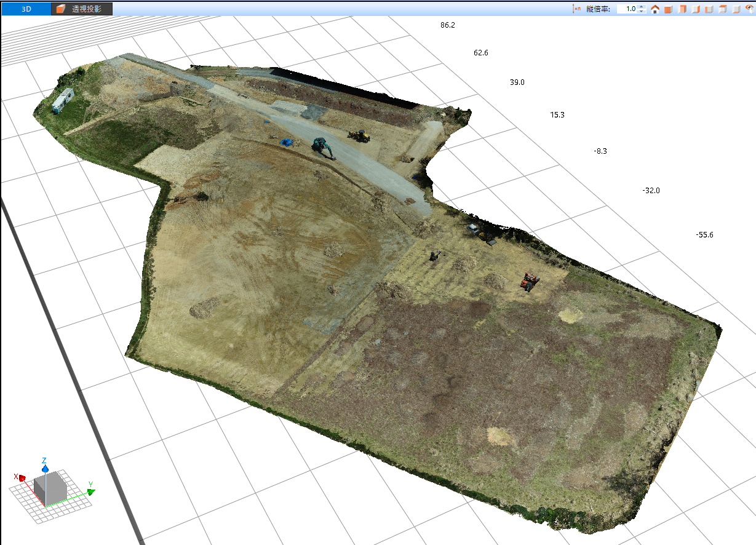Increase 縦倍率 with the up arrow
This screenshot has width=756, height=545.
[641, 7]
